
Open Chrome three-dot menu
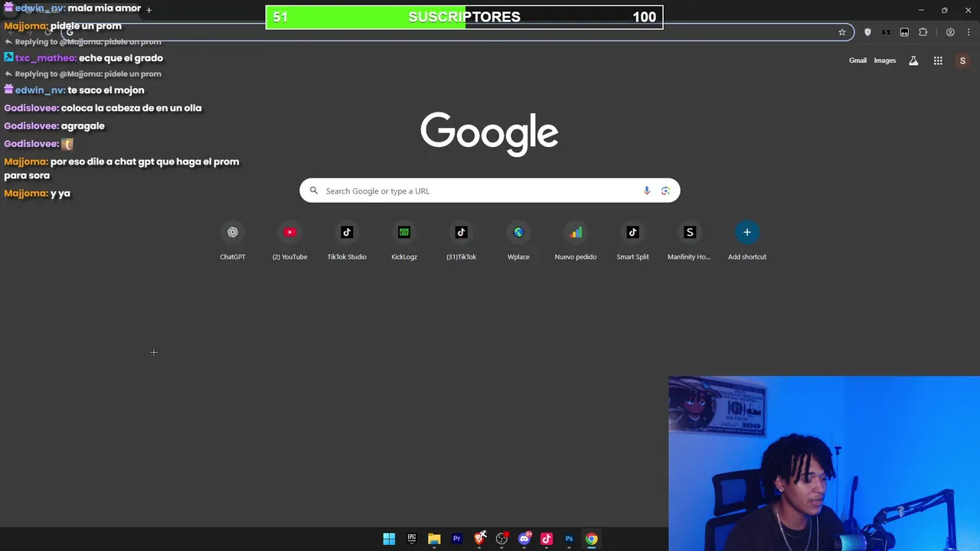(969, 32)
